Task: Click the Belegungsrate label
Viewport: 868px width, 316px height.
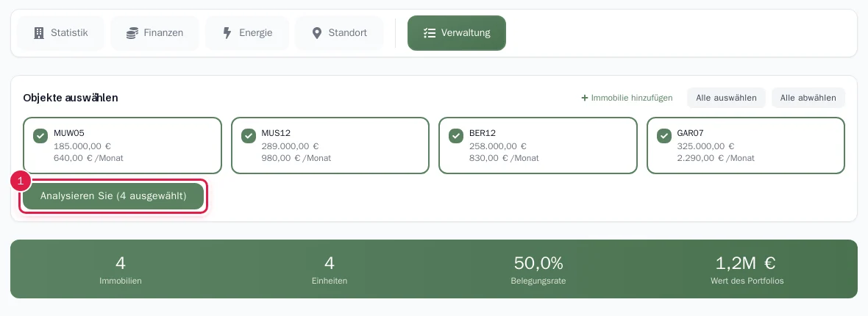Action: click(538, 281)
